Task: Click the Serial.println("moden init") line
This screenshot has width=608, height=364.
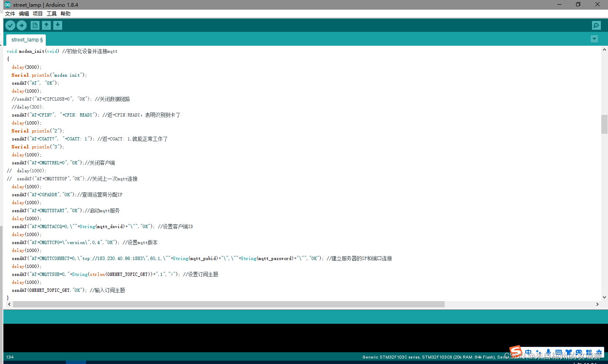Action: pos(49,75)
